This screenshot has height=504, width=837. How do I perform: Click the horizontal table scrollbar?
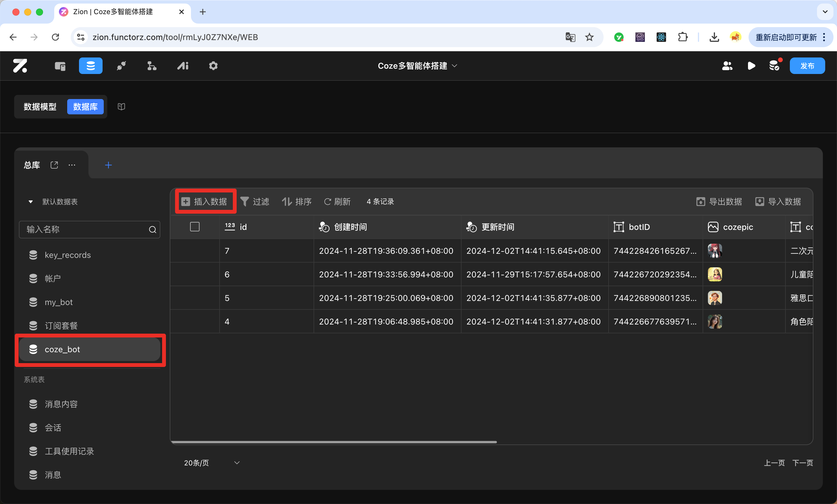tap(334, 442)
